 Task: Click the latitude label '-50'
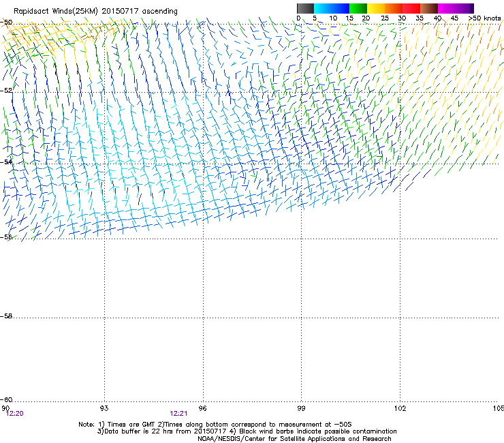pyautogui.click(x=6, y=22)
